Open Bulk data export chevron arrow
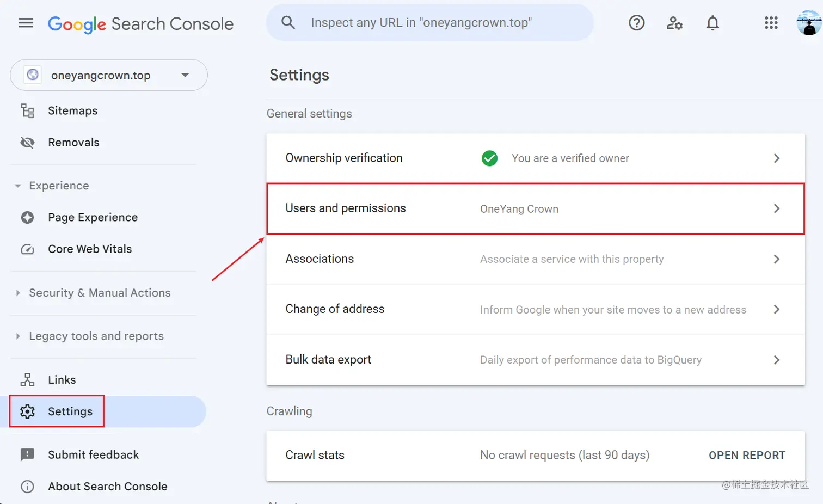This screenshot has height=504, width=823. click(776, 360)
